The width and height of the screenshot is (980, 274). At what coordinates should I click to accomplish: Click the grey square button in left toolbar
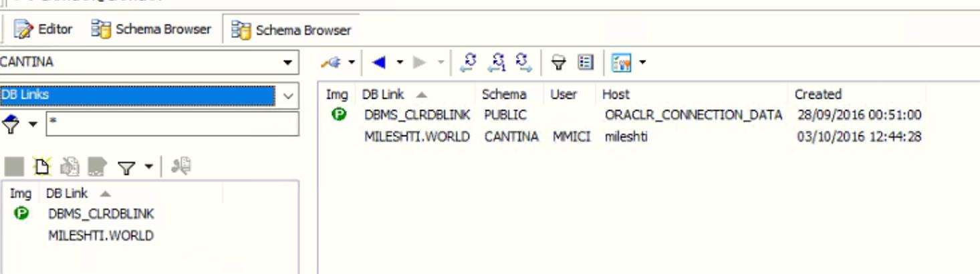click(x=14, y=166)
